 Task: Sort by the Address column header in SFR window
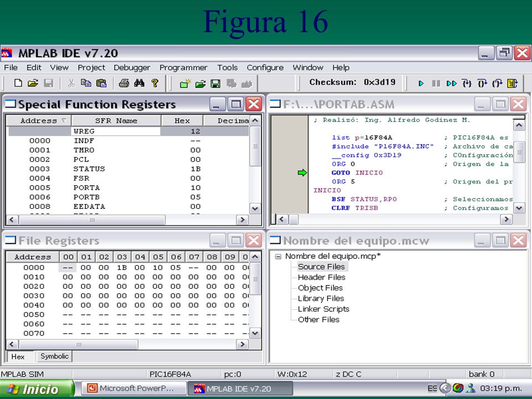point(39,120)
